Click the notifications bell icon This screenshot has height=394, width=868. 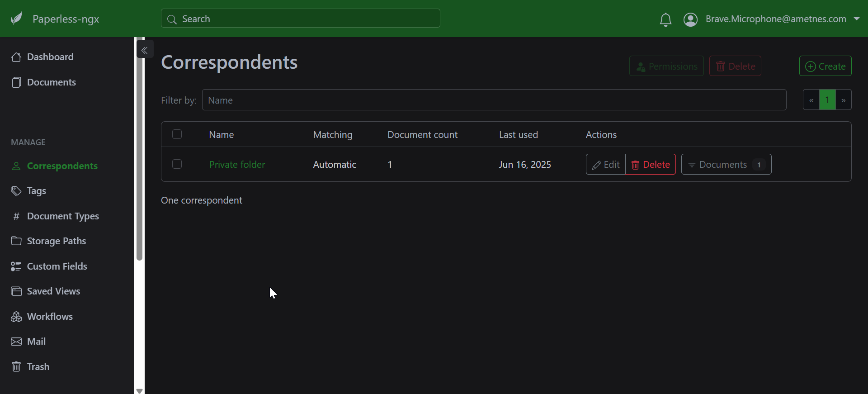click(x=665, y=19)
